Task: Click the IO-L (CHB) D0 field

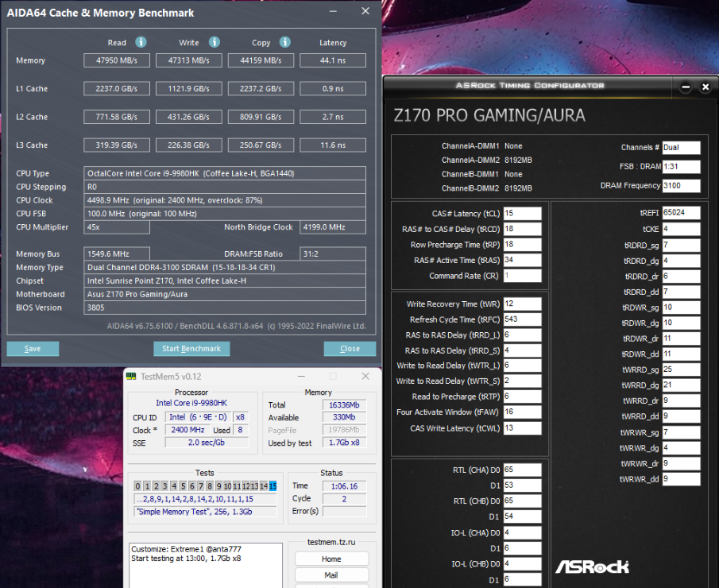Action: (x=522, y=563)
